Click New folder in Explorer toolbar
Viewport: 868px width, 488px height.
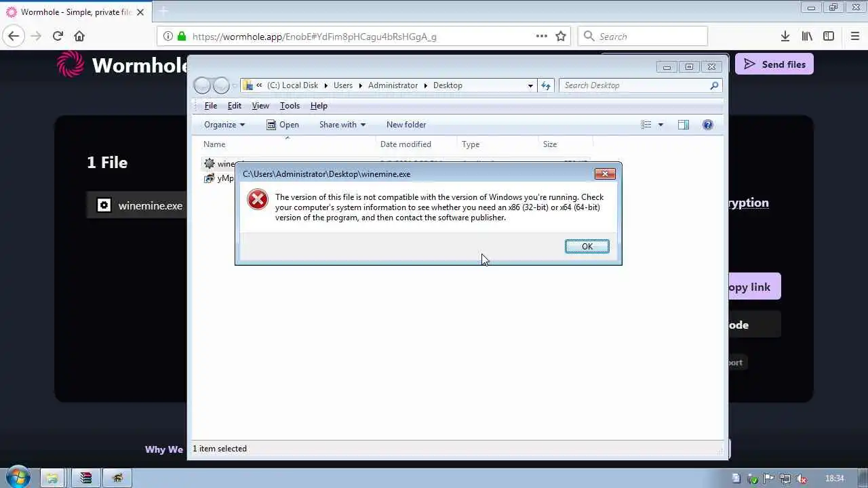[406, 125]
